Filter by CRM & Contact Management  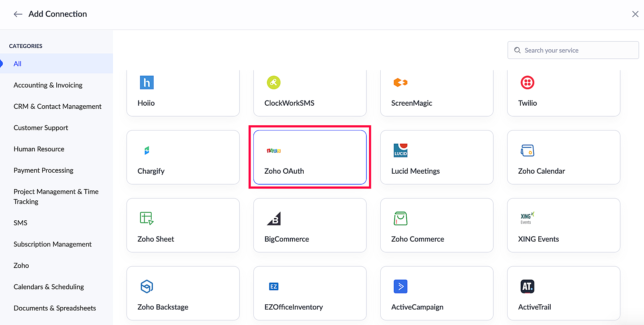[57, 106]
